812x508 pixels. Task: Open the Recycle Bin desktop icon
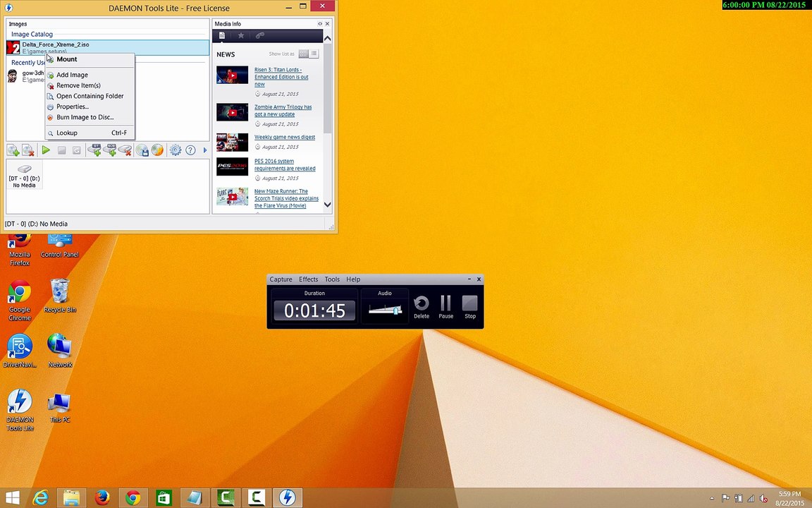[60, 296]
